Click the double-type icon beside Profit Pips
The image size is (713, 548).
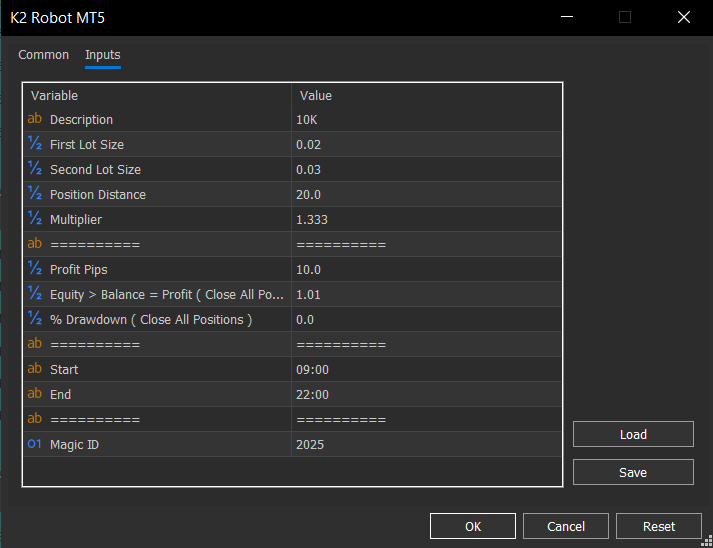(x=35, y=269)
